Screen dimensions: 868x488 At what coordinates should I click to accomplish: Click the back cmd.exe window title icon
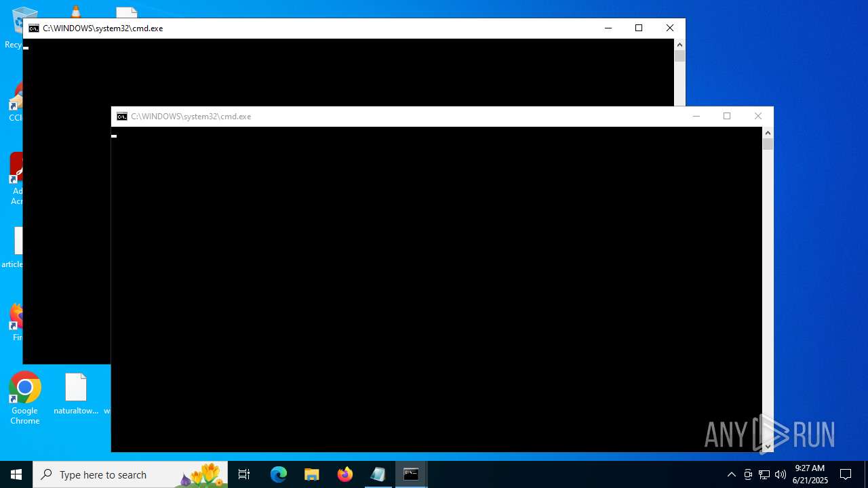tap(34, 28)
